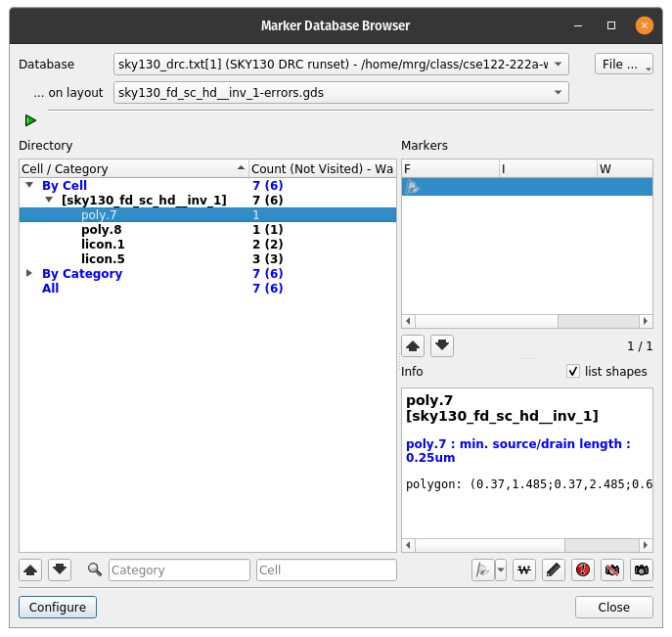The image size is (672, 637).
Task: Select the licon.5 category row
Action: tap(207, 258)
